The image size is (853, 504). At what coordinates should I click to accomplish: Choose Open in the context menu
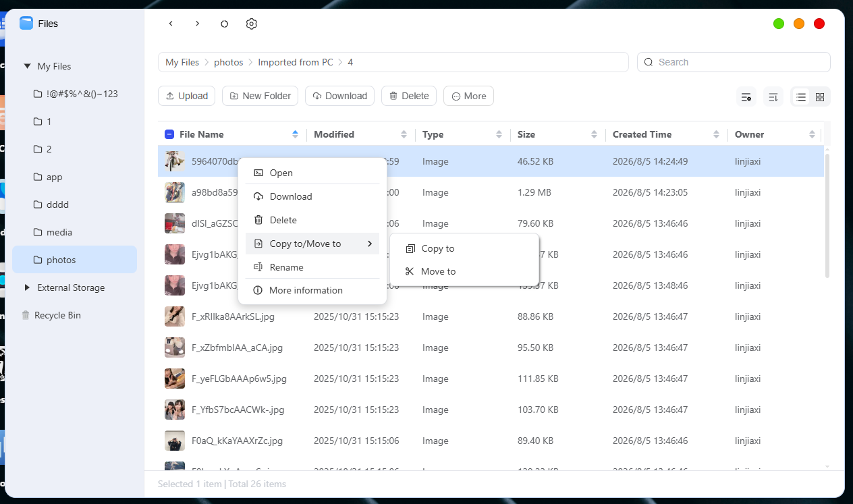tap(312, 173)
